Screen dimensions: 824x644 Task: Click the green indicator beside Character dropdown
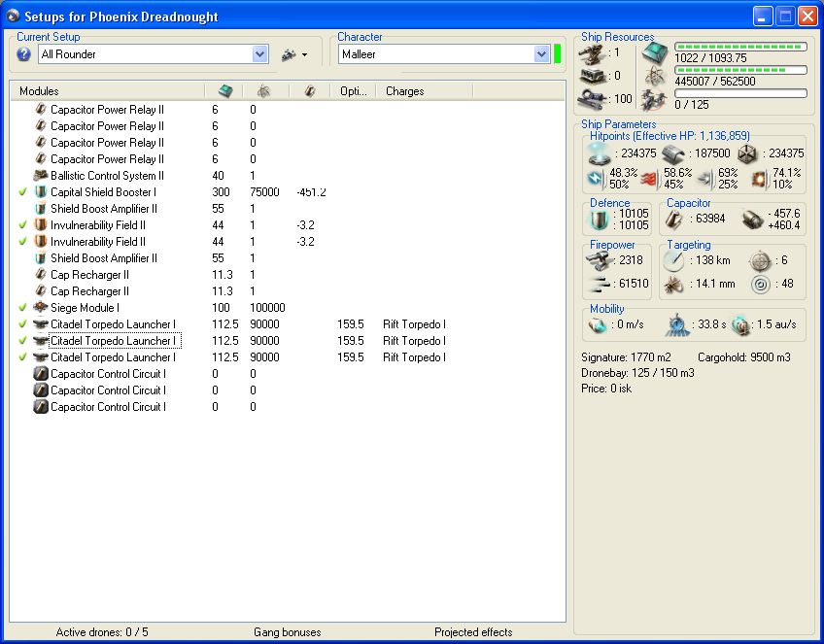tap(558, 54)
